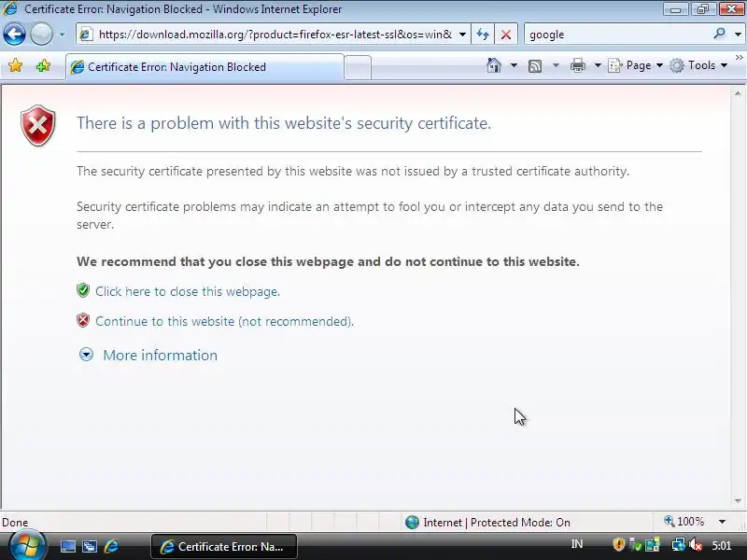
Task: Click the network connection tray icon
Action: (678, 544)
